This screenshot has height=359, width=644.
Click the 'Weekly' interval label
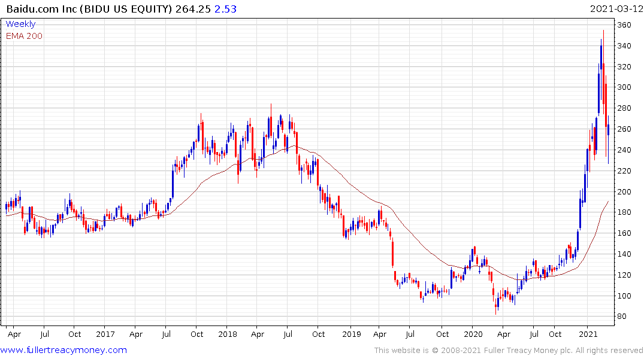20,24
